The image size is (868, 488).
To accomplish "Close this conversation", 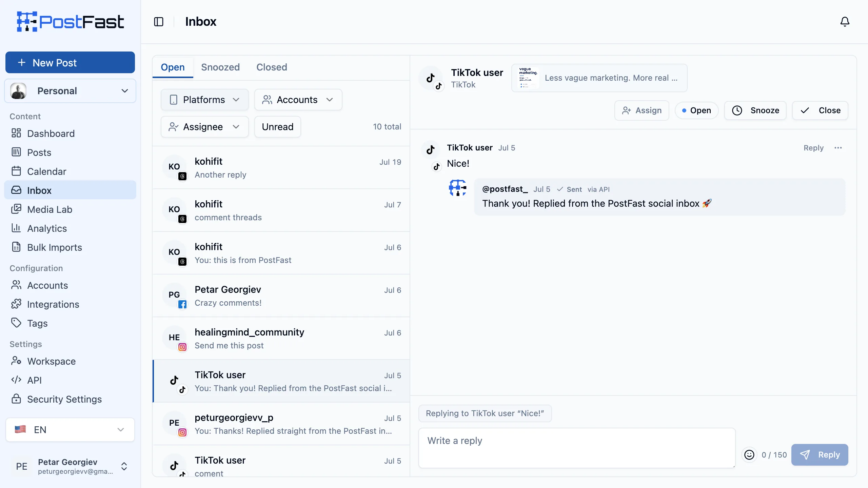I will click(820, 110).
